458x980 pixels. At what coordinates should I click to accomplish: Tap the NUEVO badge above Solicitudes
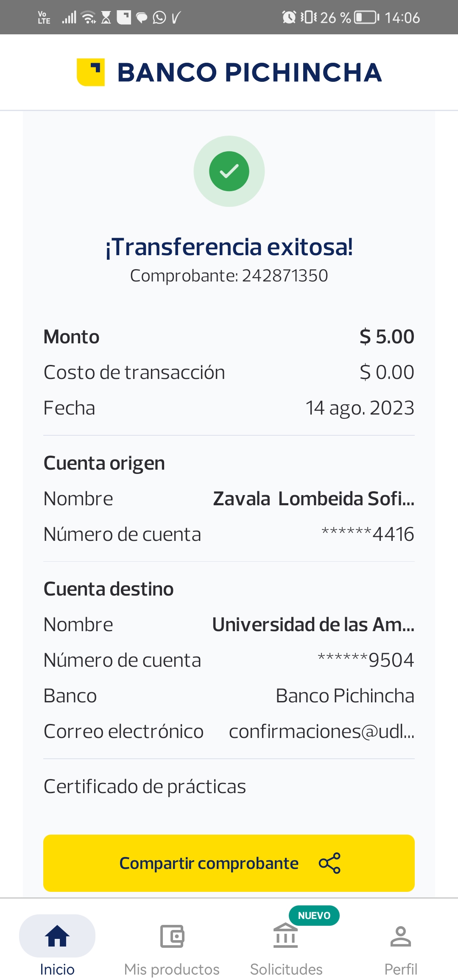click(314, 916)
